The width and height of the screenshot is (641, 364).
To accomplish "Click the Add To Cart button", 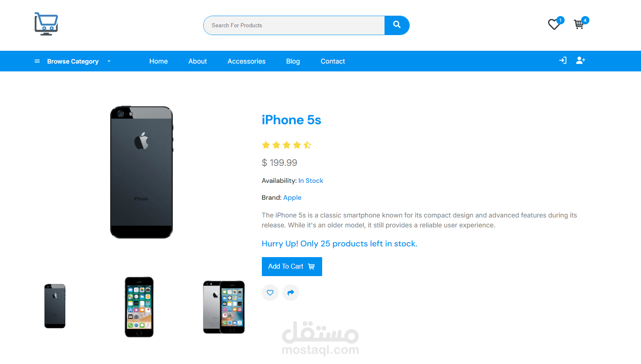I will tap(292, 267).
